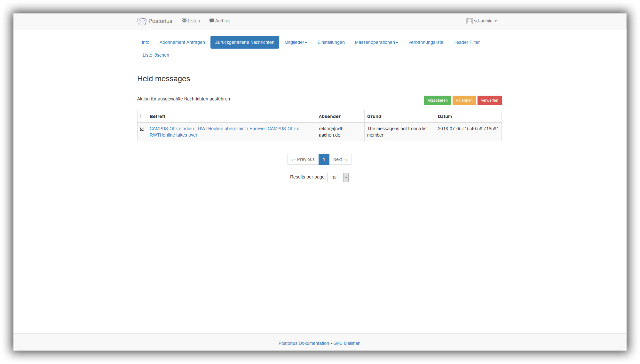Screen dimensions: 640x364
Task: Expand the Massenoperationen dropdown menu
Action: (x=376, y=42)
